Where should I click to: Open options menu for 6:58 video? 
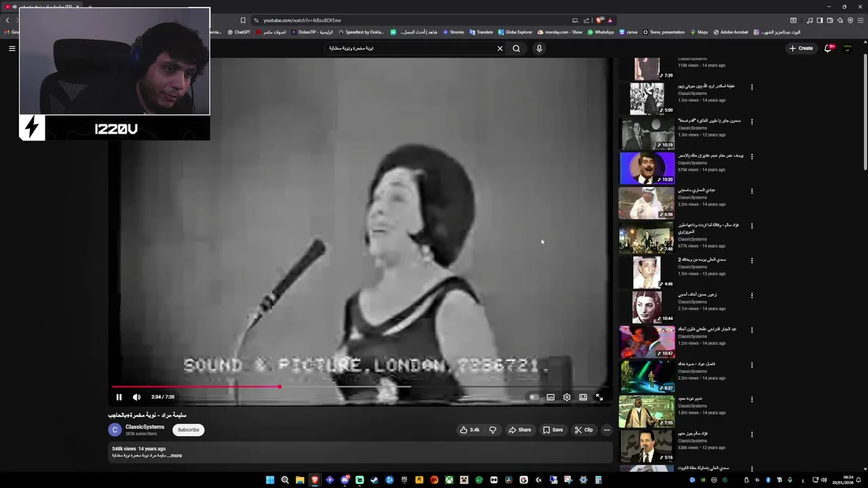tap(751, 191)
